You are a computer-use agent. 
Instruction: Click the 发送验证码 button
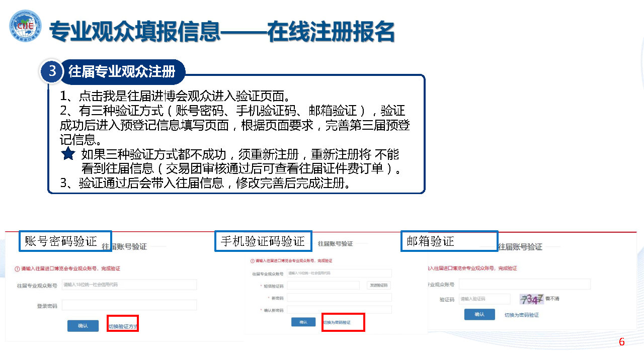point(379,286)
